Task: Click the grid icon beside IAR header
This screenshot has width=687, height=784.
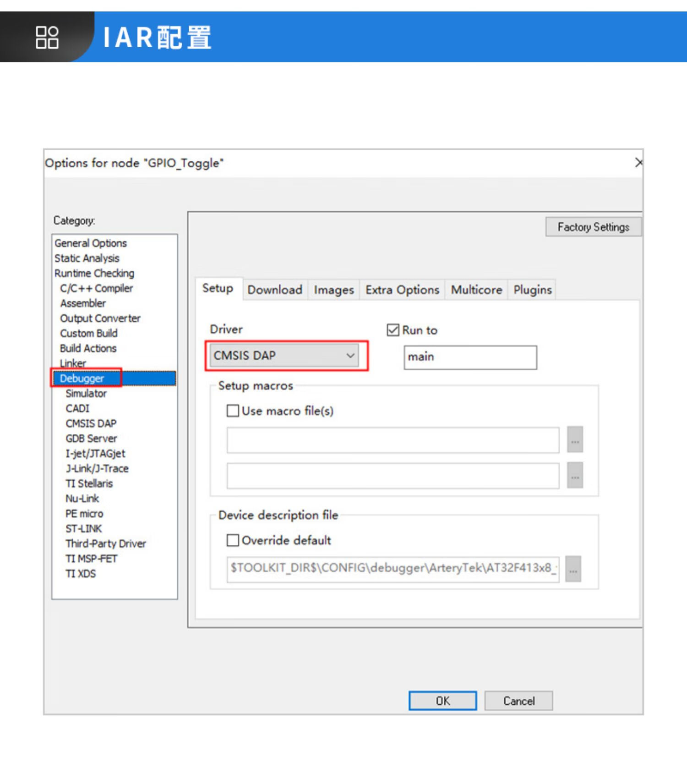Action: tap(47, 37)
